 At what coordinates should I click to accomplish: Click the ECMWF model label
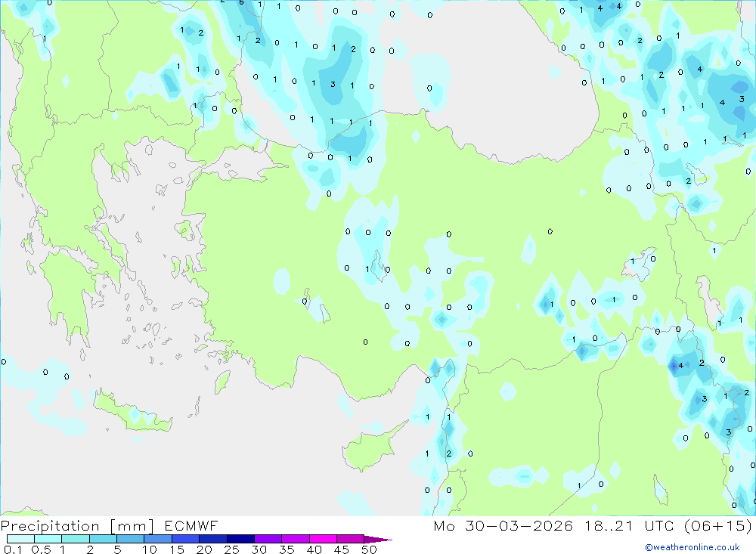click(x=191, y=525)
